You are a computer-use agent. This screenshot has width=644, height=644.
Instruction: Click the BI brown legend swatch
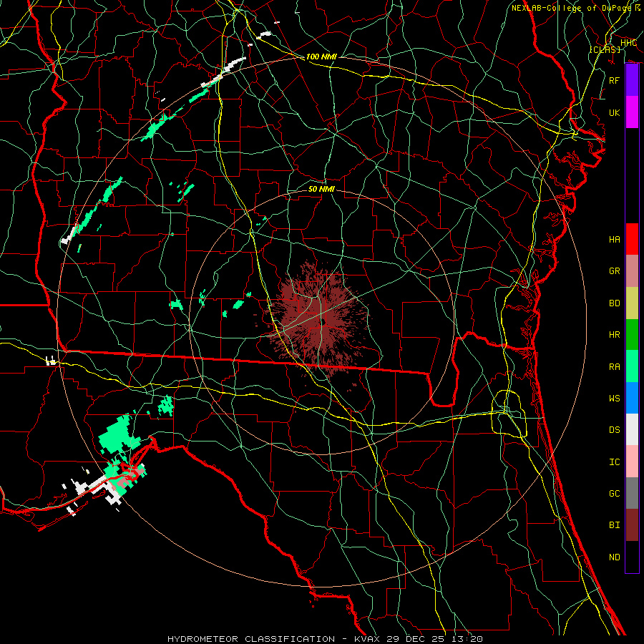tap(632, 525)
